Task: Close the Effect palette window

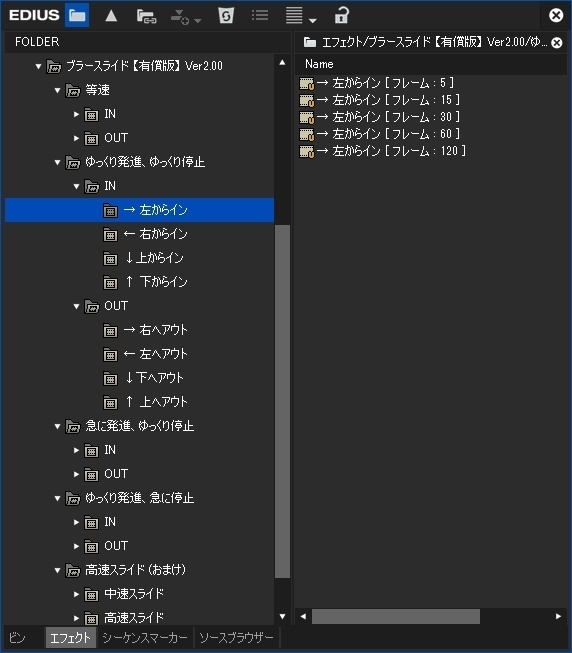Action: (556, 15)
